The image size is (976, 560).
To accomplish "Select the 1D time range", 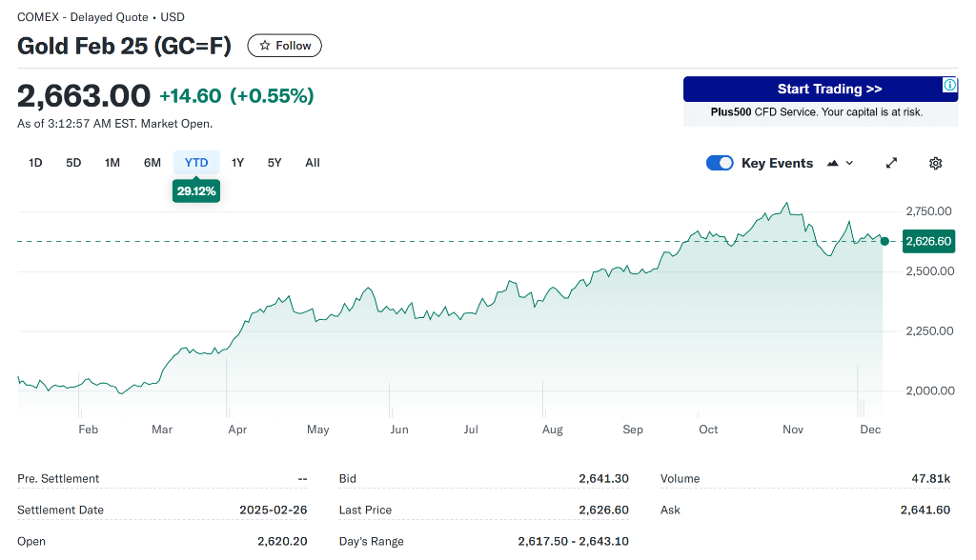I will pos(35,163).
